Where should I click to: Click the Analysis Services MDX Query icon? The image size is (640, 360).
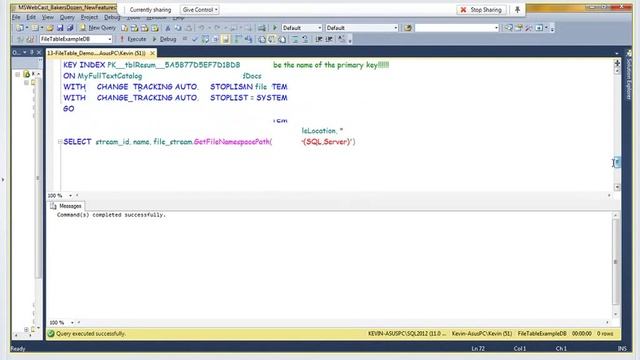134,28
